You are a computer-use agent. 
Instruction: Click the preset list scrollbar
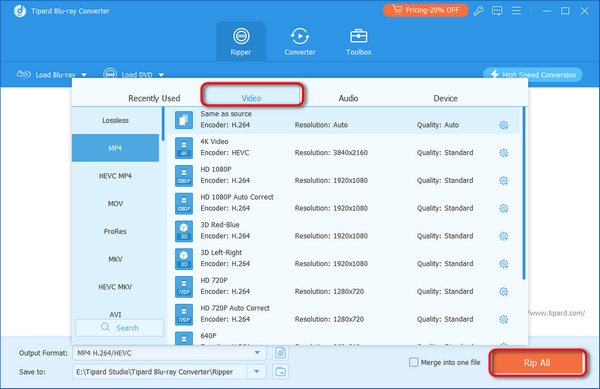coord(524,193)
